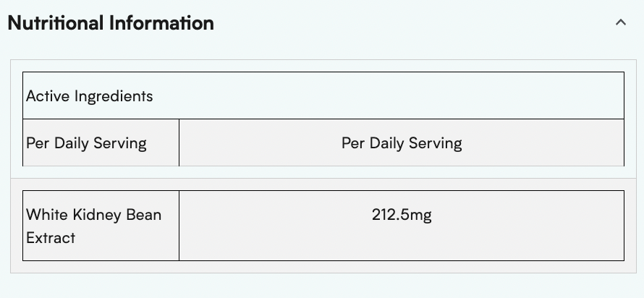Collapse the Nutritional Information section chevron
Image resolution: width=644 pixels, height=298 pixels.
(x=620, y=22)
